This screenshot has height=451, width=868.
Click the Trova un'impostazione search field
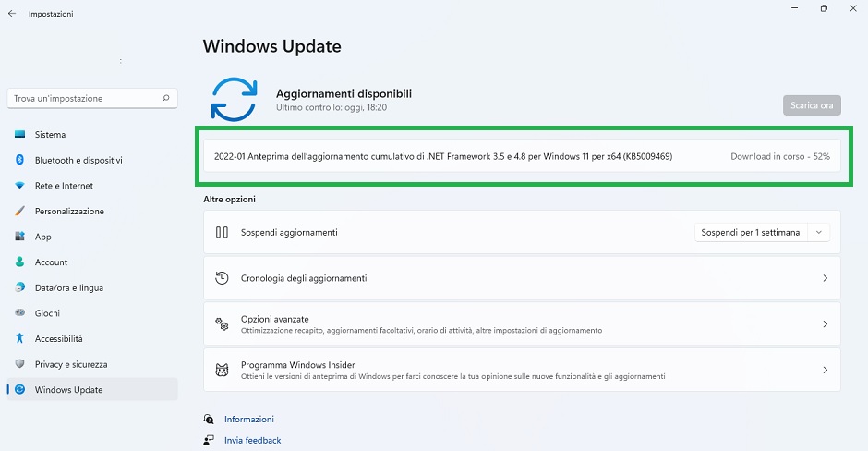(x=92, y=98)
